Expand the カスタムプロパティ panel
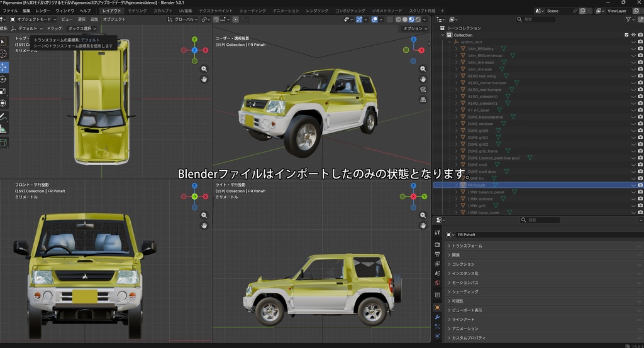This screenshot has height=348, width=644. 544,338
